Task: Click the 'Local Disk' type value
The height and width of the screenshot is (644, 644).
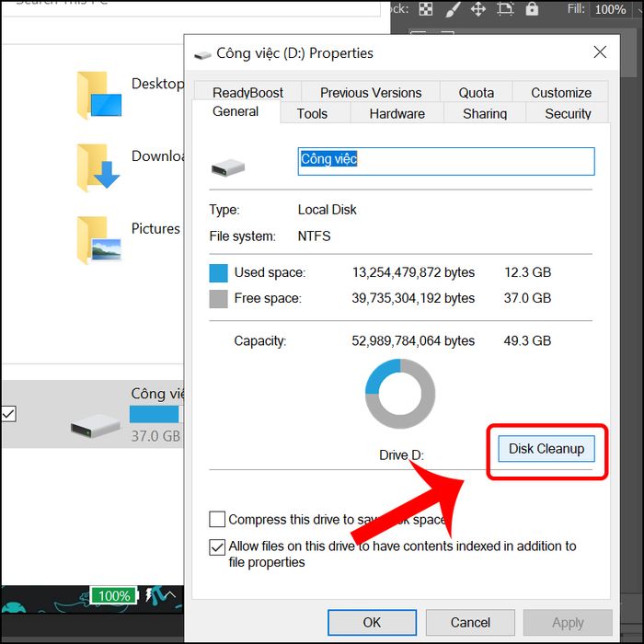Action: click(327, 210)
